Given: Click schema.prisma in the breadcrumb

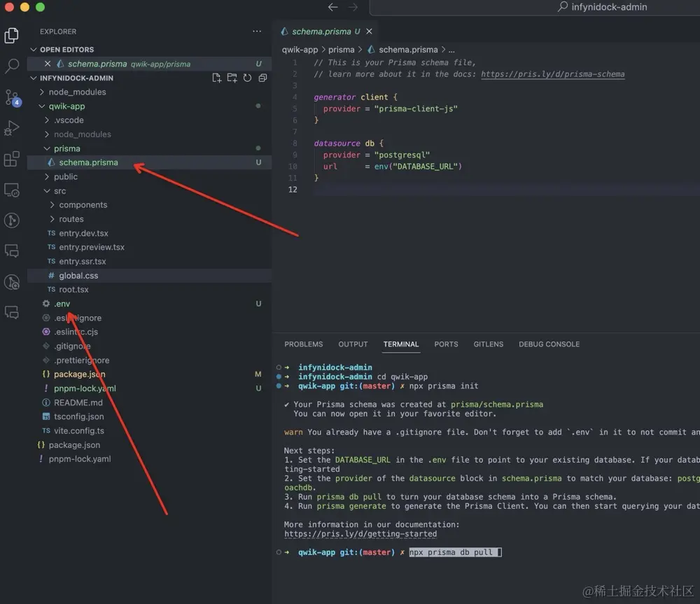Looking at the screenshot, I should (402, 50).
